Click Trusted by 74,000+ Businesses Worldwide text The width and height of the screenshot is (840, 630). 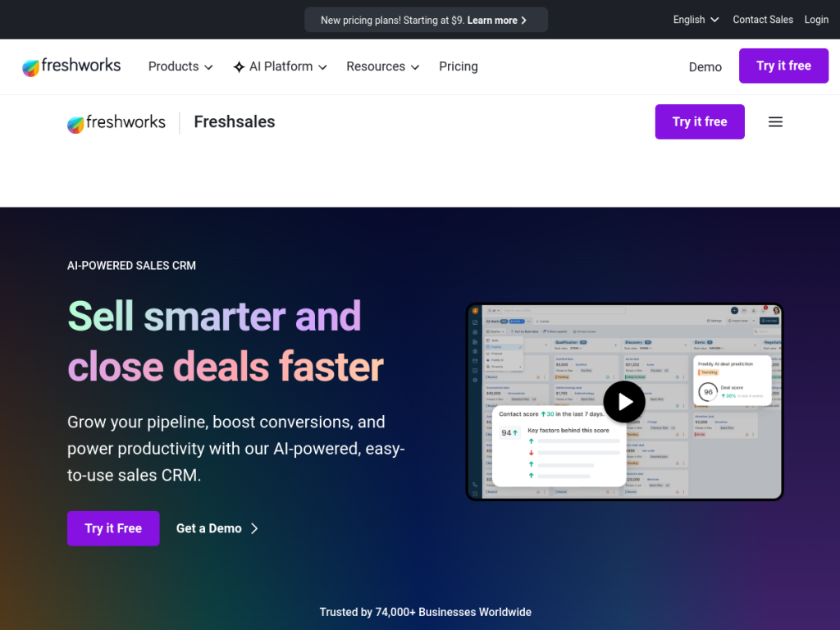click(x=426, y=612)
